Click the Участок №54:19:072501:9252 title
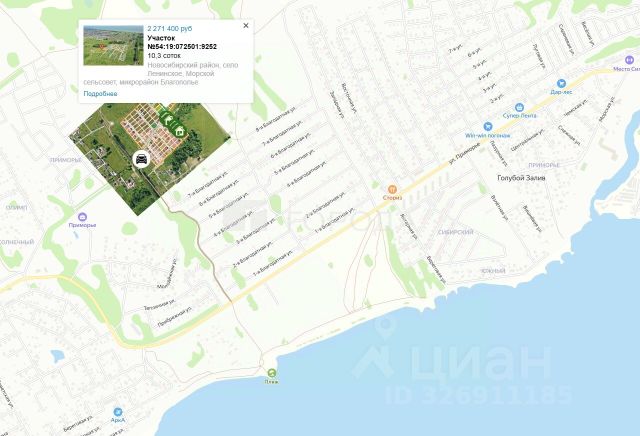Screen dimensions: 640x436 (x=182, y=42)
